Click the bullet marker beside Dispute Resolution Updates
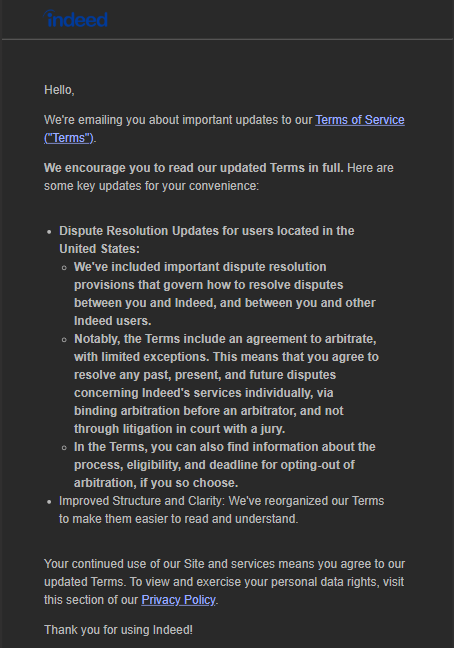The height and width of the screenshot is (648, 454). [x=50, y=231]
